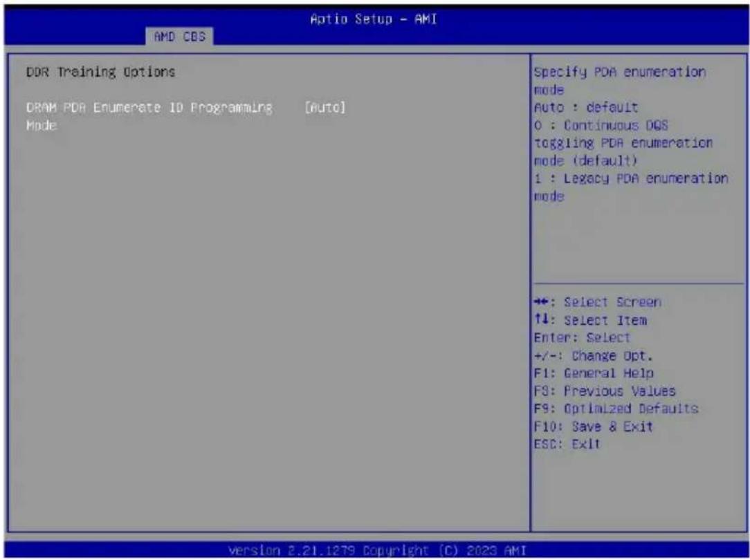
Task: Click the Version 2.21.1279 copyright footer
Action: tap(377, 550)
